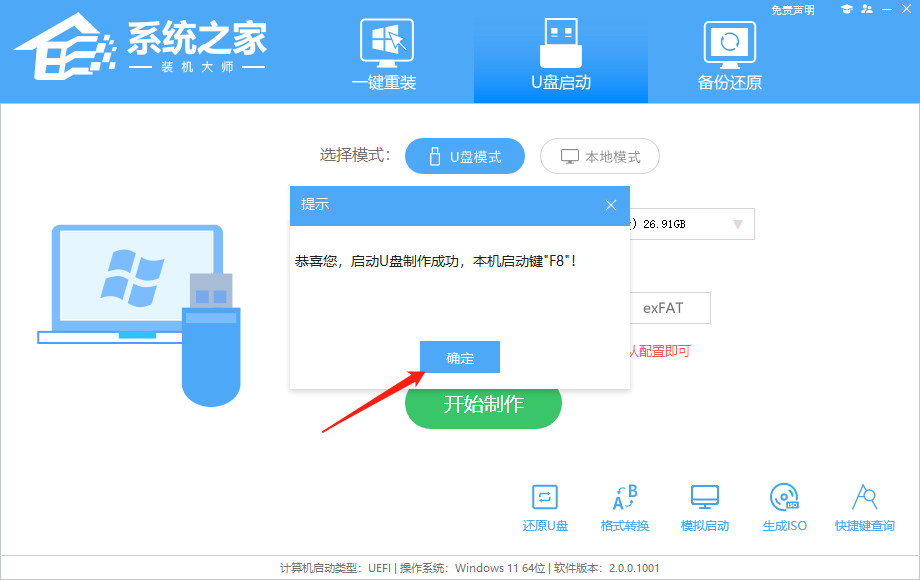Click the exFAT format selector

[x=670, y=308]
